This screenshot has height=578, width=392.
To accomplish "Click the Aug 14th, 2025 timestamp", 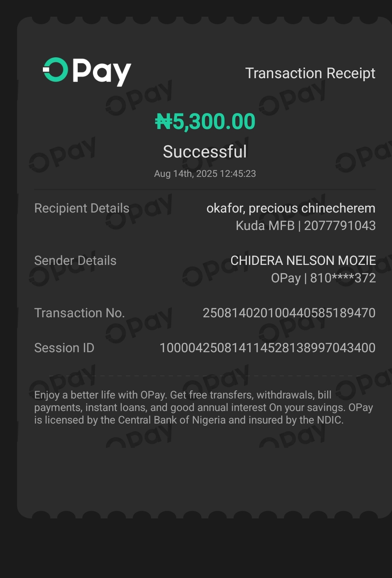I will pos(205,174).
